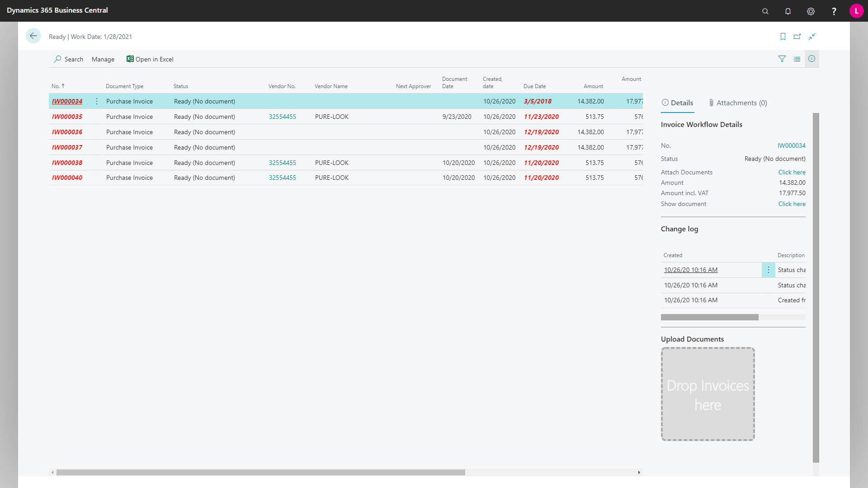Click the help question mark icon
Screen dimensions: 868x488
834,11
